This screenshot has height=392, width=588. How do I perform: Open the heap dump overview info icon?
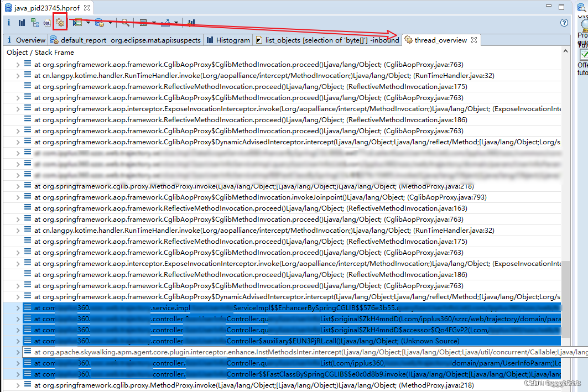coord(8,23)
